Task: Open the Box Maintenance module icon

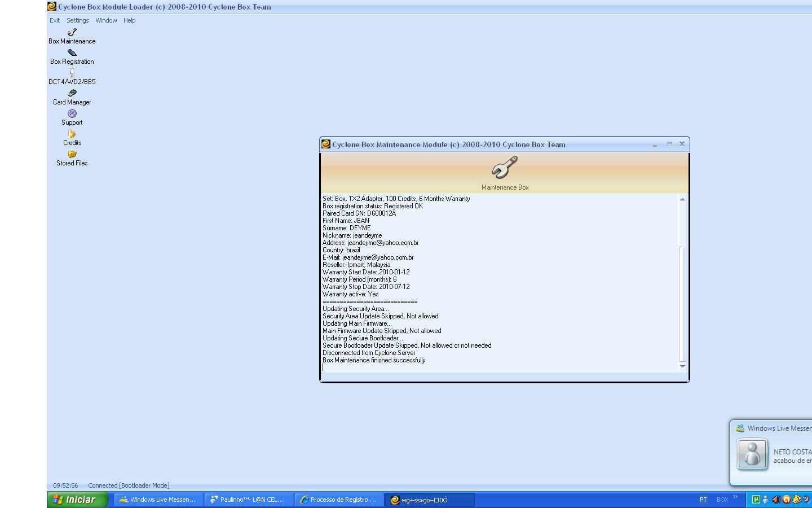Action: click(x=72, y=32)
